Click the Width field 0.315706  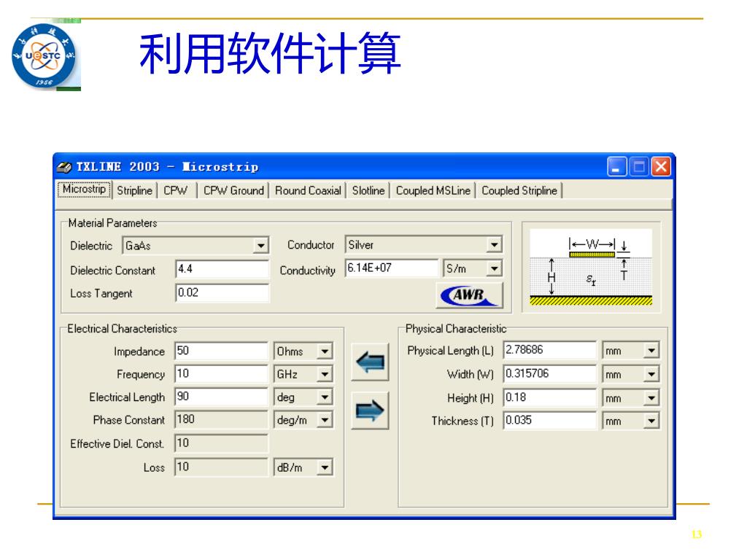[x=550, y=374]
